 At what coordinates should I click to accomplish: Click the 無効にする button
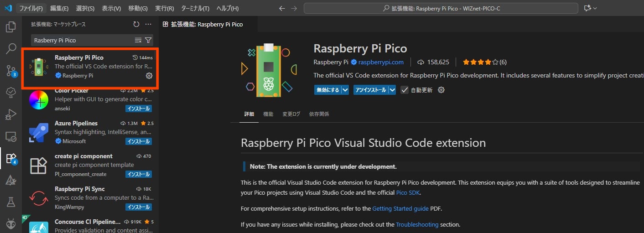coord(327,90)
